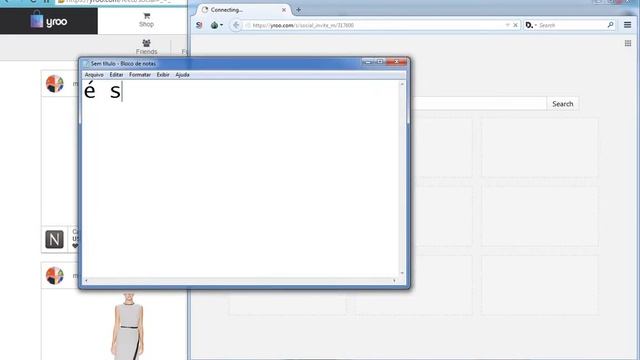This screenshot has width=640, height=360.
Task: Click the magnifier search icon in Firefox
Action: 610,25
